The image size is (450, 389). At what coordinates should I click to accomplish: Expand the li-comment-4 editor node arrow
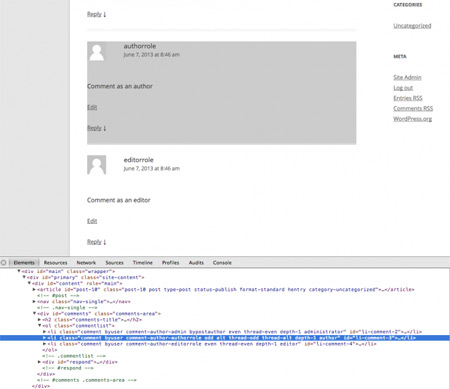[44, 344]
